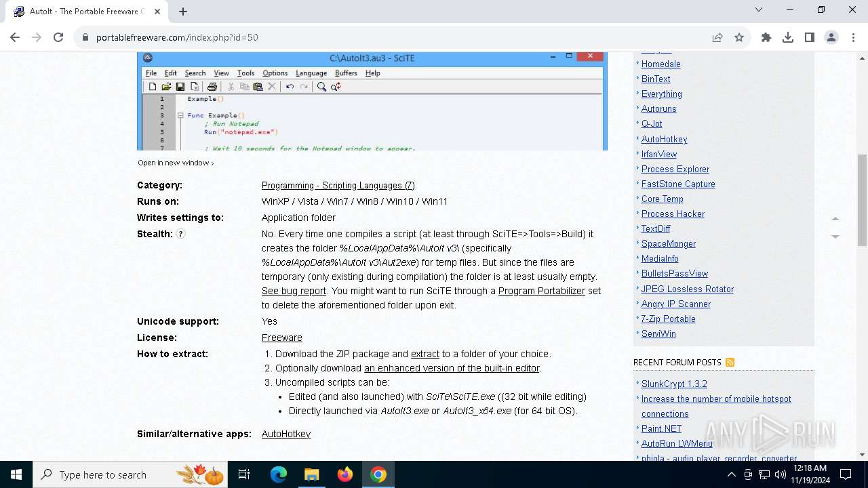Open Q-Jot in sidebar list
Screen dimensions: 868x488
pyautogui.click(x=652, y=123)
